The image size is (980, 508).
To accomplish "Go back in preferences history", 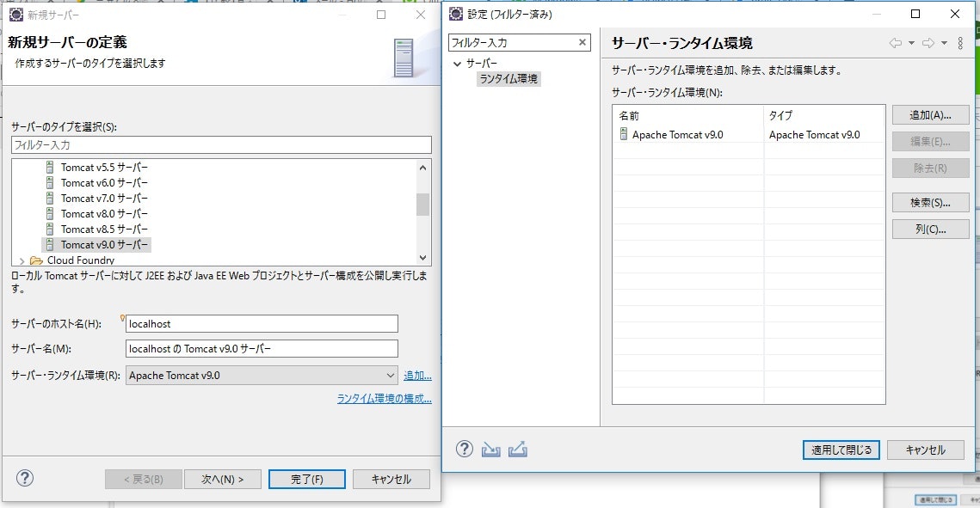I will point(895,43).
